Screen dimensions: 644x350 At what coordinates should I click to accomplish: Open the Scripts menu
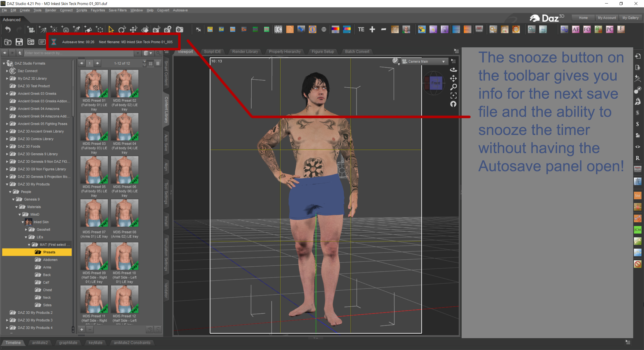pos(82,10)
